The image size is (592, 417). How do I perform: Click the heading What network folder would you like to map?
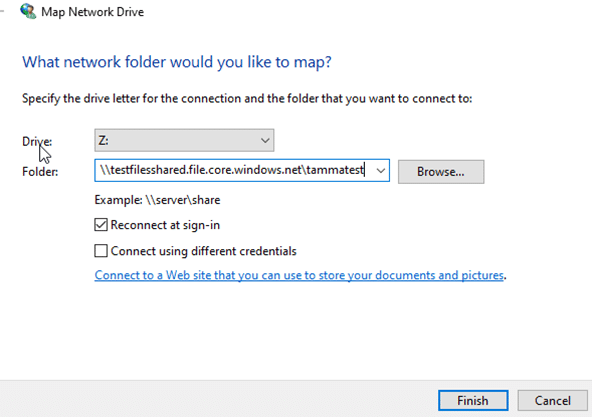point(177,62)
